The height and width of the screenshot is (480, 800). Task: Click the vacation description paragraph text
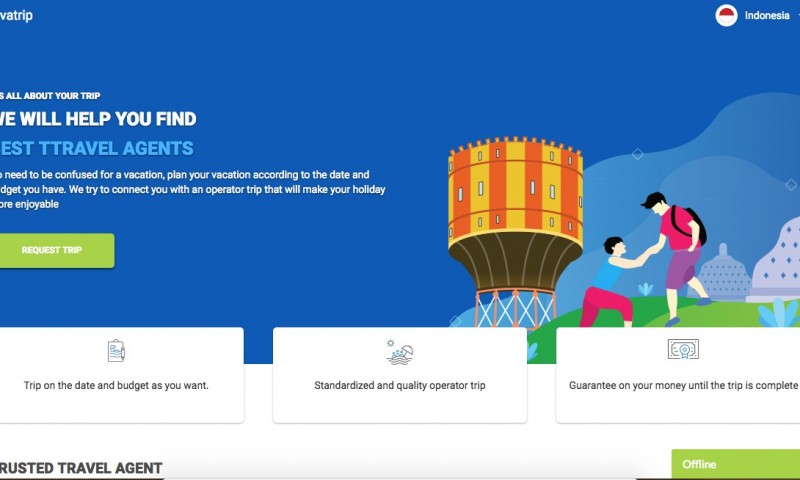point(192,189)
